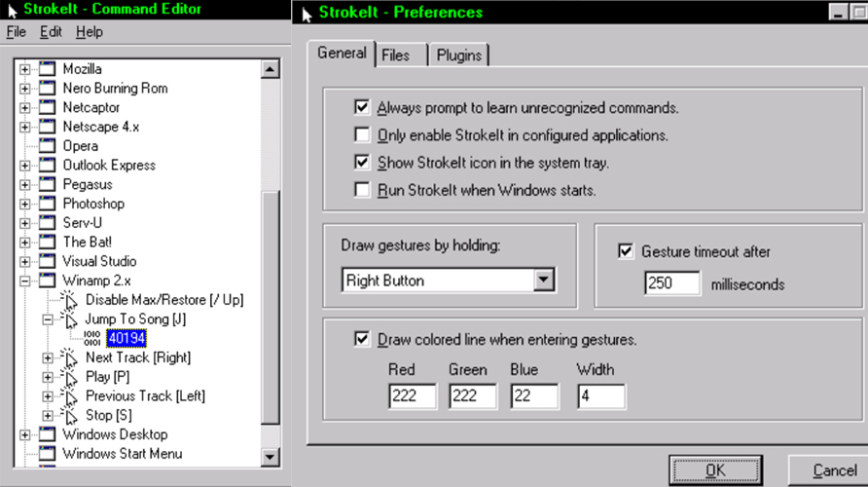The height and width of the screenshot is (487, 868).
Task: Click the Outlook Express application icon
Action: [48, 166]
